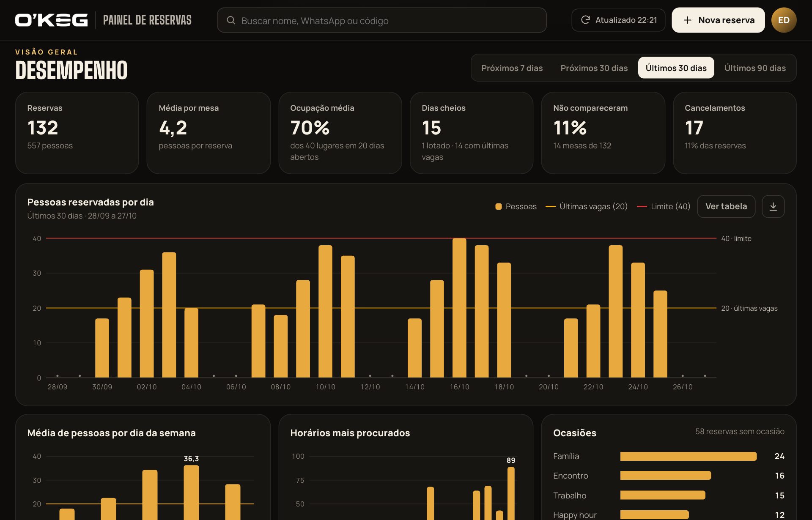Click the 02/10 bar in daily chart
Screen dimensions: 812x520
[x=147, y=323]
